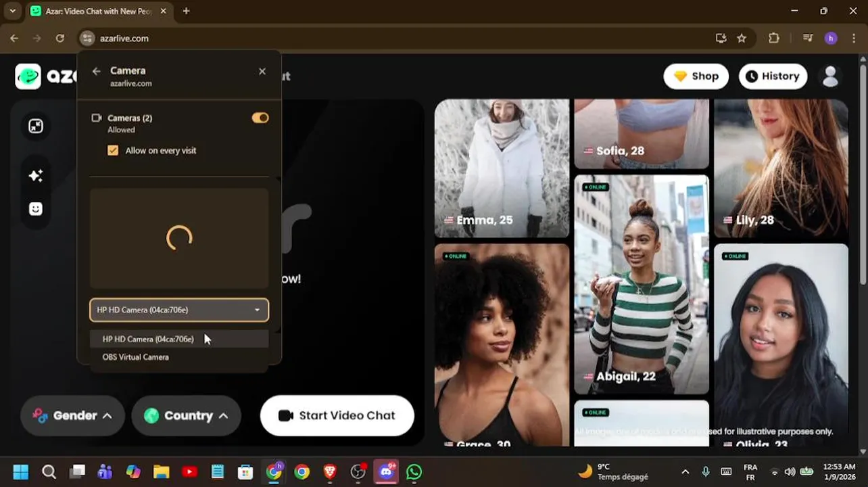Show hidden system tray icons
The width and height of the screenshot is (868, 487).
[x=685, y=471]
